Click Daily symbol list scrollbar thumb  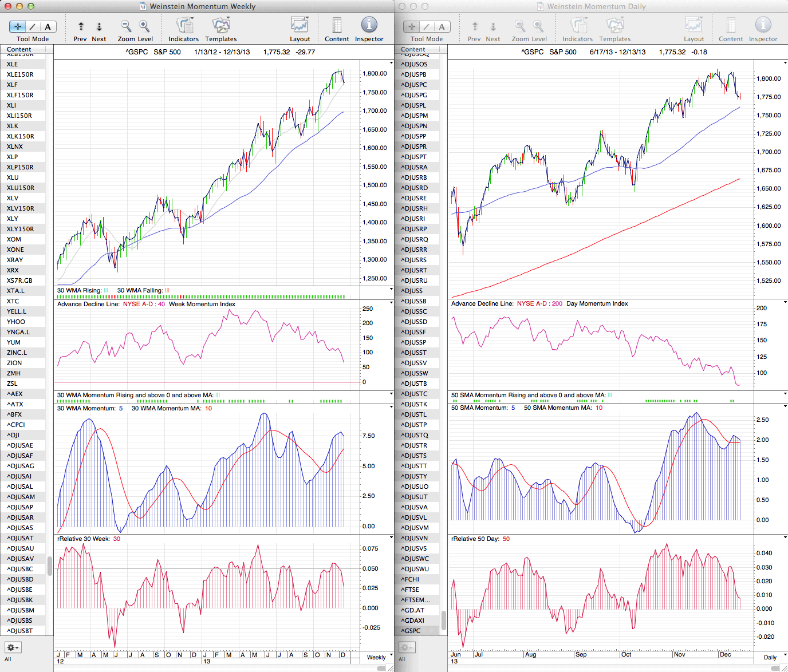pos(443,620)
